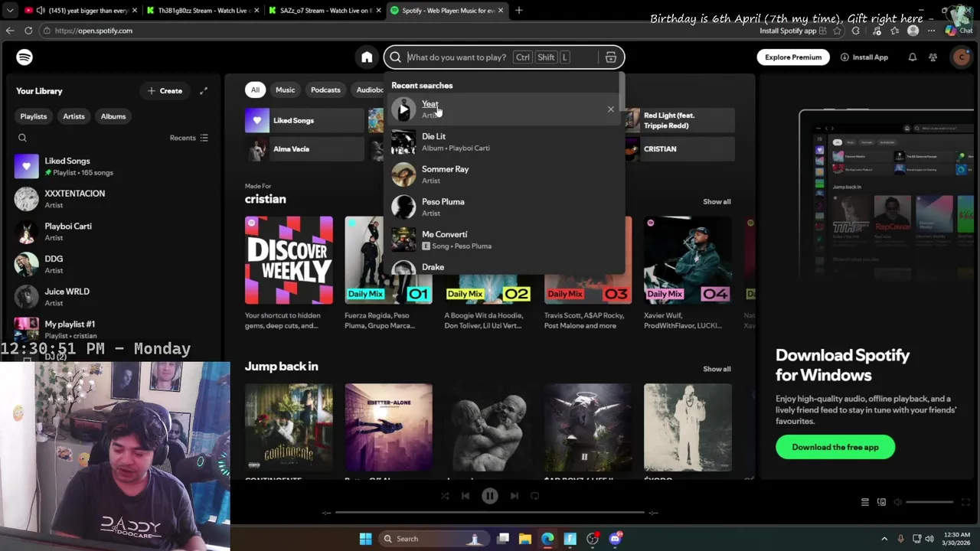Open a new browser tab
Screen dimensions: 980x551
pyautogui.click(x=518, y=11)
